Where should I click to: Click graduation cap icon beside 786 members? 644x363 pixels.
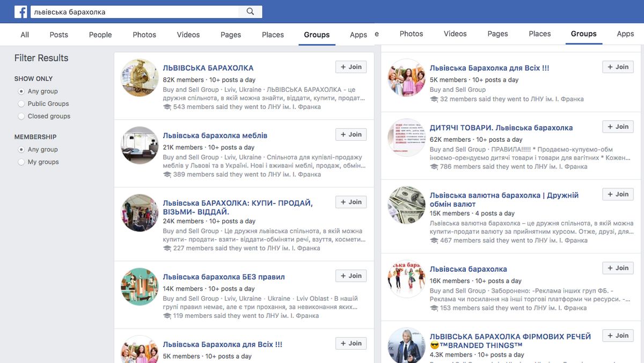pyautogui.click(x=434, y=166)
